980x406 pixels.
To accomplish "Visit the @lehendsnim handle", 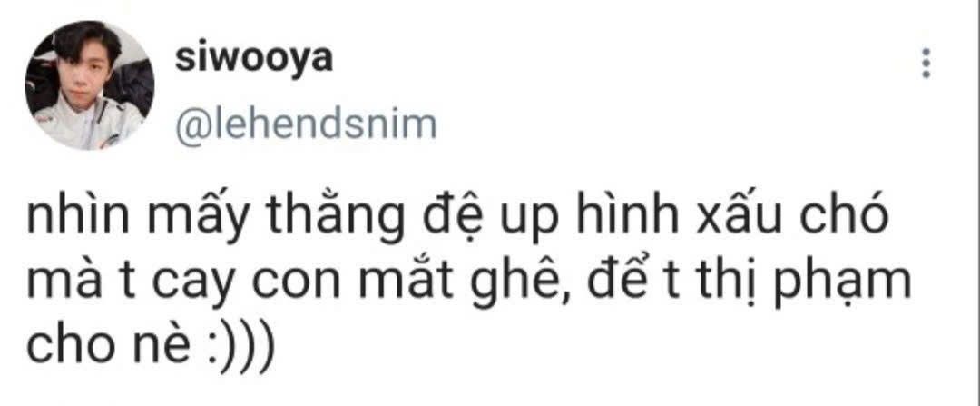I will (x=307, y=124).
